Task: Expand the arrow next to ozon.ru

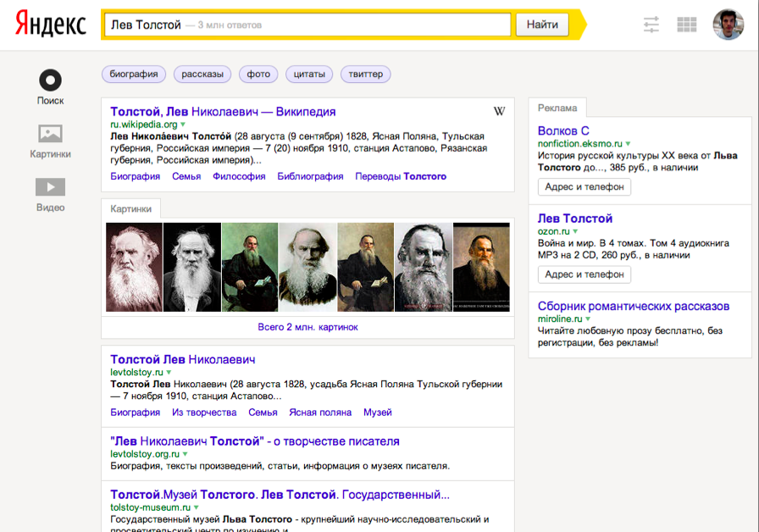Action: click(x=575, y=231)
